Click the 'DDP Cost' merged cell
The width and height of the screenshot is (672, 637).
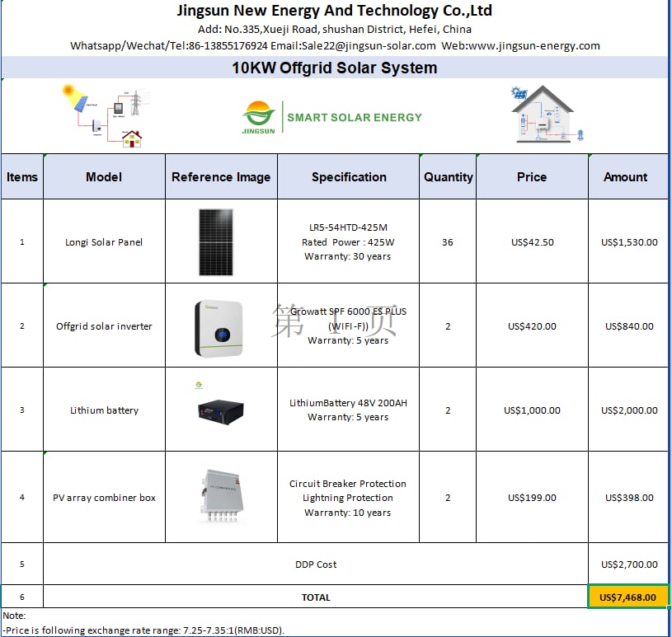tap(316, 564)
